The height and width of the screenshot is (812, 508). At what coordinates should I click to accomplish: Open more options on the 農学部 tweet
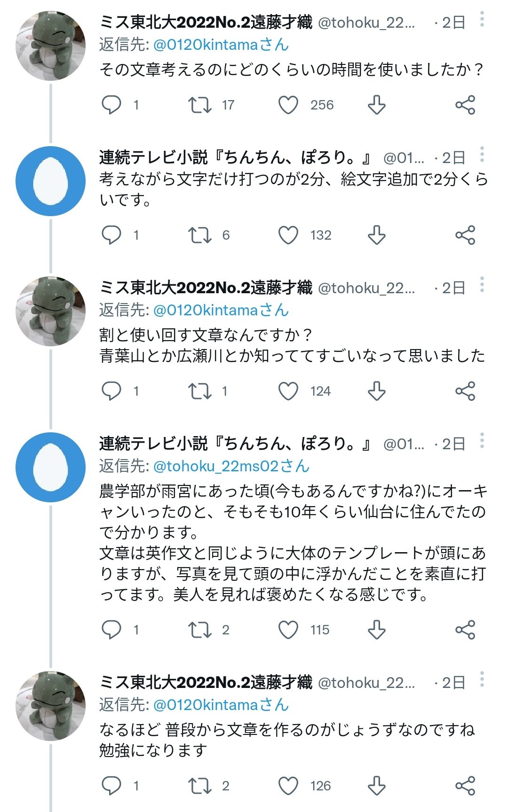[482, 441]
